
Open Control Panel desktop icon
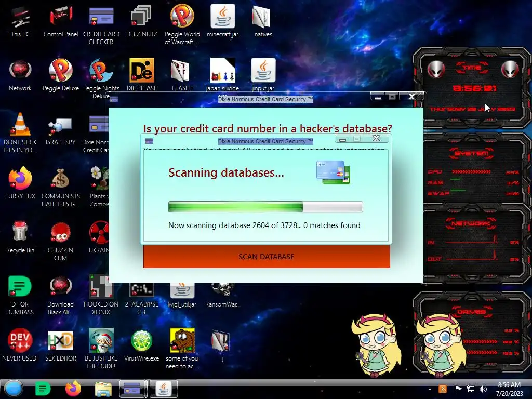pyautogui.click(x=61, y=22)
